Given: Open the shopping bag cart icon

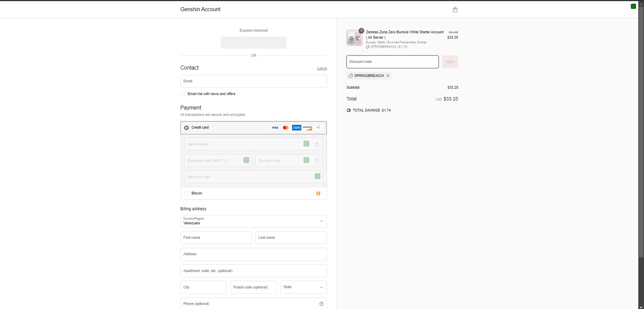Looking at the screenshot, I should [x=455, y=9].
